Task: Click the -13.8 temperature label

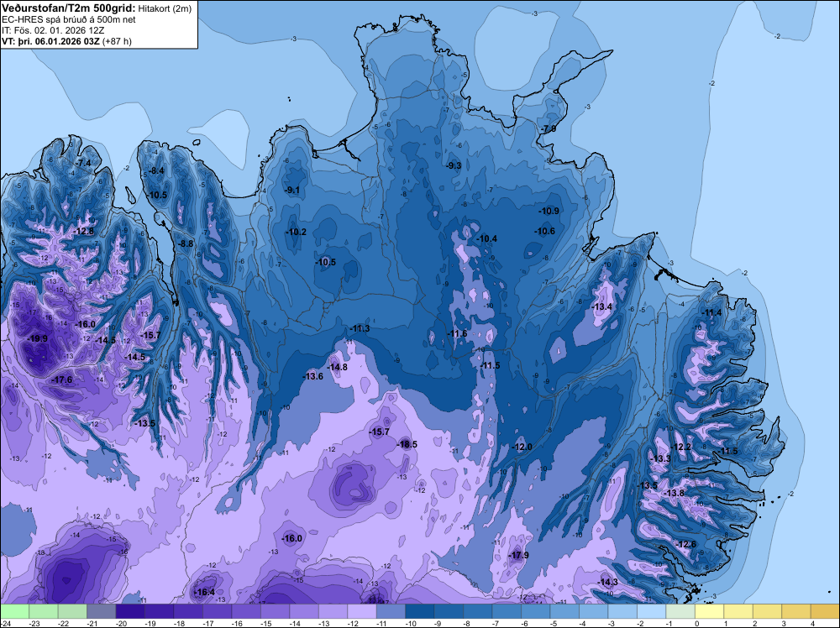Action: (675, 493)
